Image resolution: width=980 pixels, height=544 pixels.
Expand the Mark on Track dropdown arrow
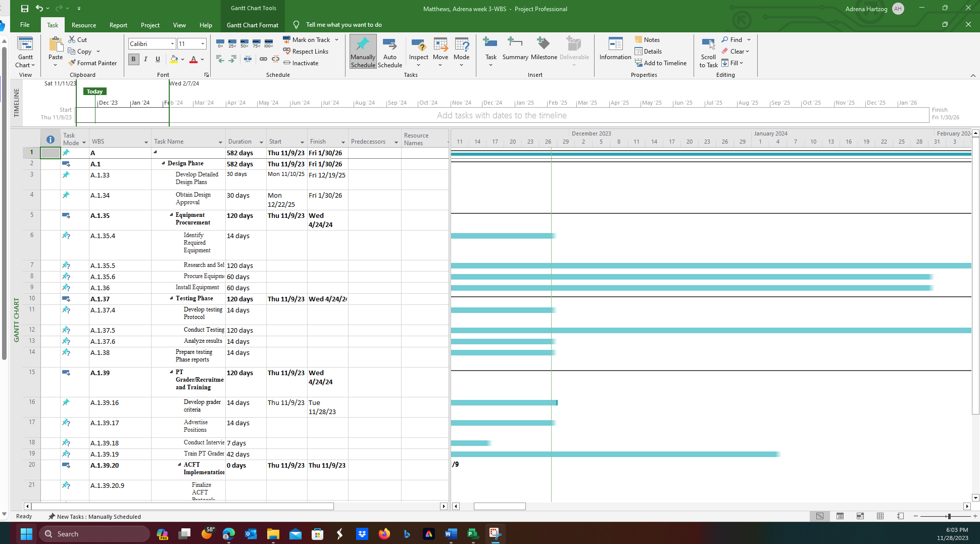(337, 39)
